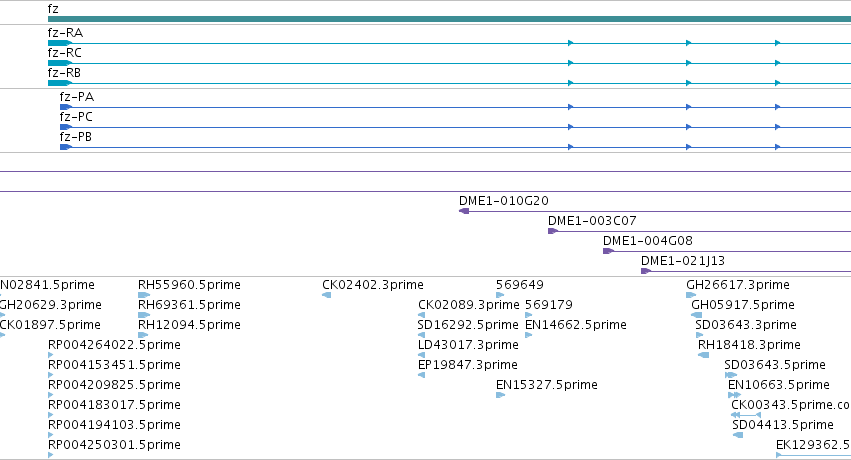Click the LD43017.3prime EST label
Viewport: 851px width, 460px height.
(468, 346)
